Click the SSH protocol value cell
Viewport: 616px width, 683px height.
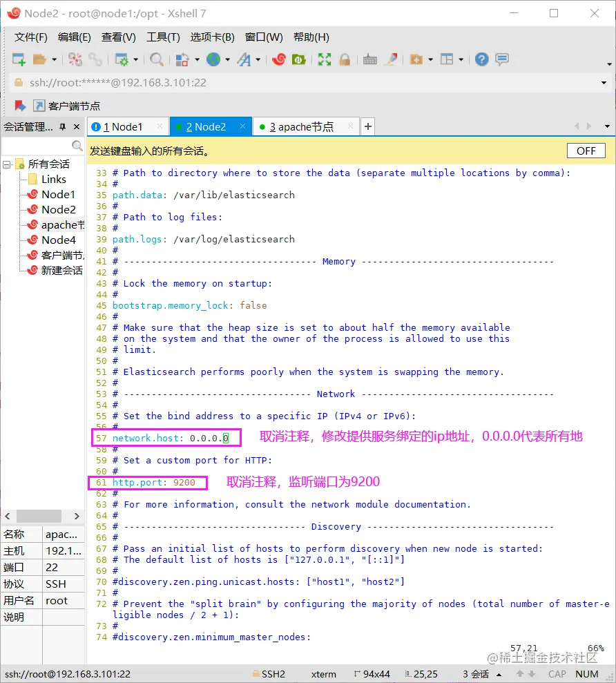63,584
